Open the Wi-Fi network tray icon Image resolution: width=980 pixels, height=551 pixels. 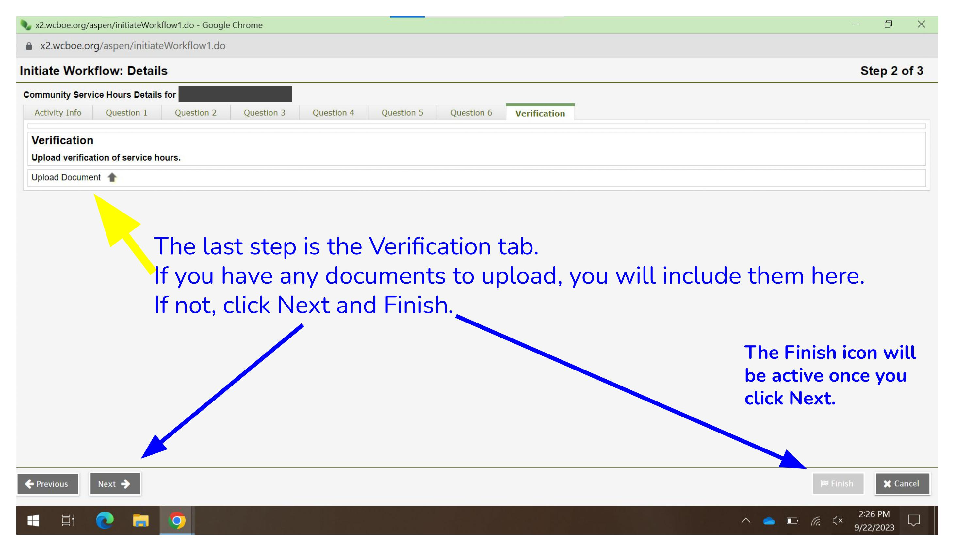click(x=815, y=521)
